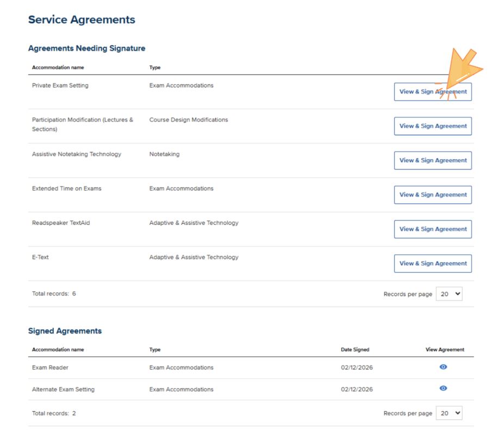Select Exam Accommodations type in Extended Time row
Viewport: 504px width, 440px height.
tap(181, 188)
